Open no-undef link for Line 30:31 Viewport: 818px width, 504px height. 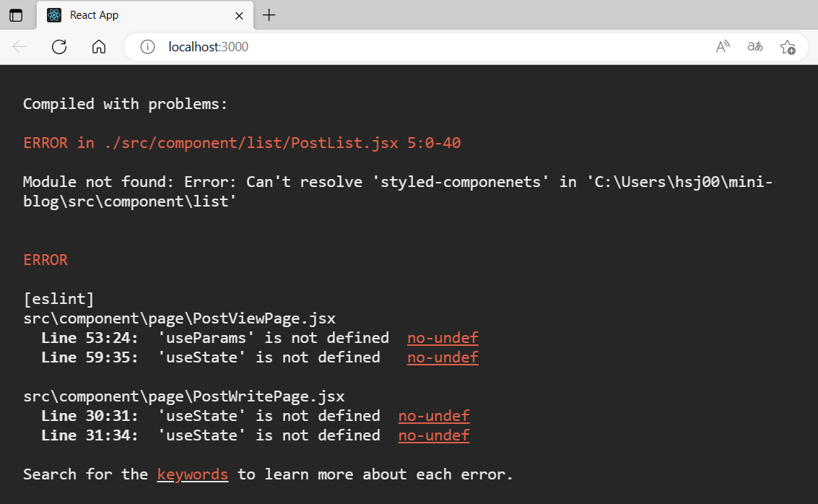pyautogui.click(x=434, y=416)
